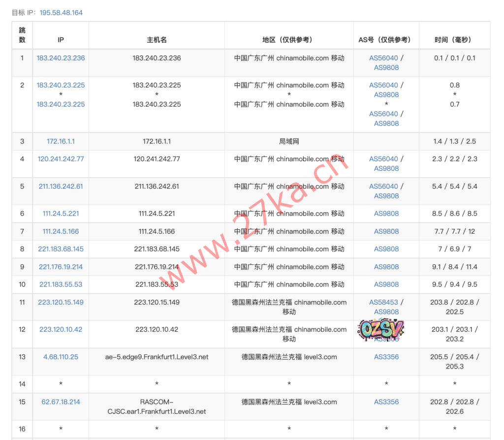Open blue IP link 111.24.5.166
The height and width of the screenshot is (440, 504).
point(61,231)
